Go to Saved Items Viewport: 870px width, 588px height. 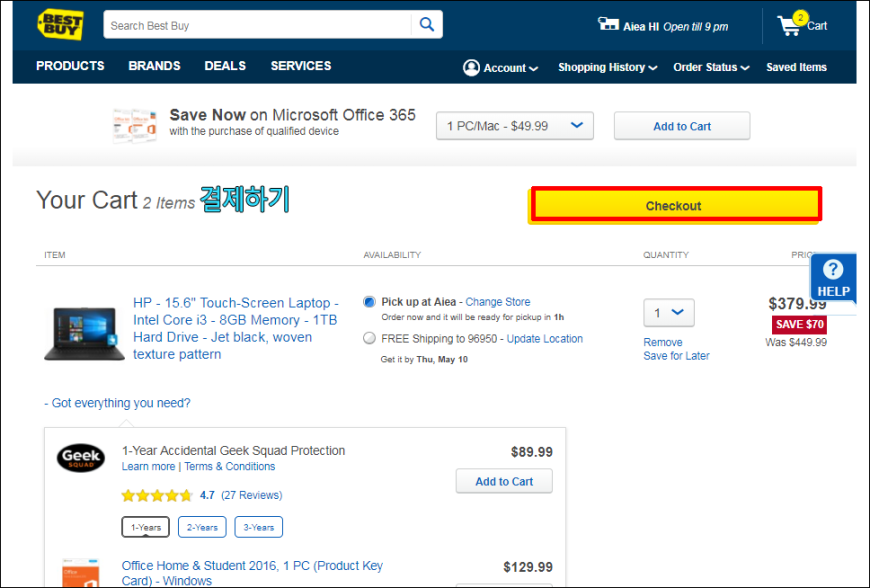[796, 67]
